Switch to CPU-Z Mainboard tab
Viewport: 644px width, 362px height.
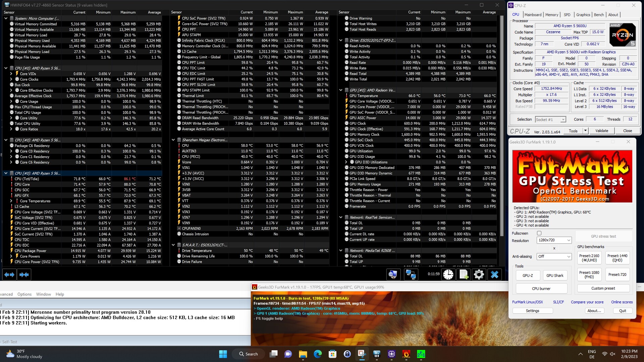tap(533, 15)
